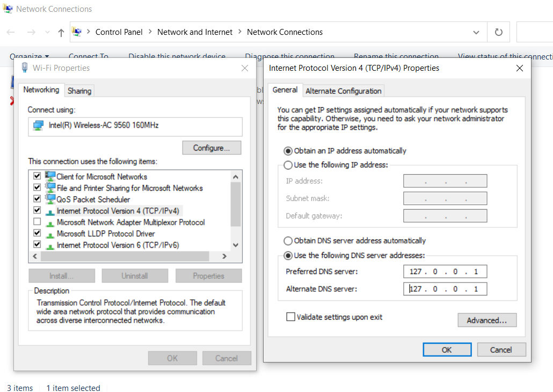
Task: Click File and Printer Sharing item icon
Action: pyautogui.click(x=50, y=187)
